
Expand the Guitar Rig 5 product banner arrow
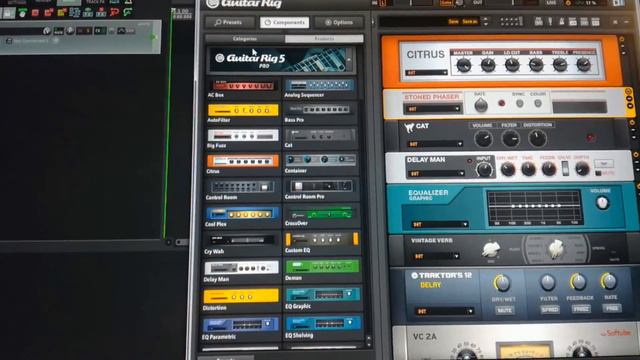coord(349,60)
